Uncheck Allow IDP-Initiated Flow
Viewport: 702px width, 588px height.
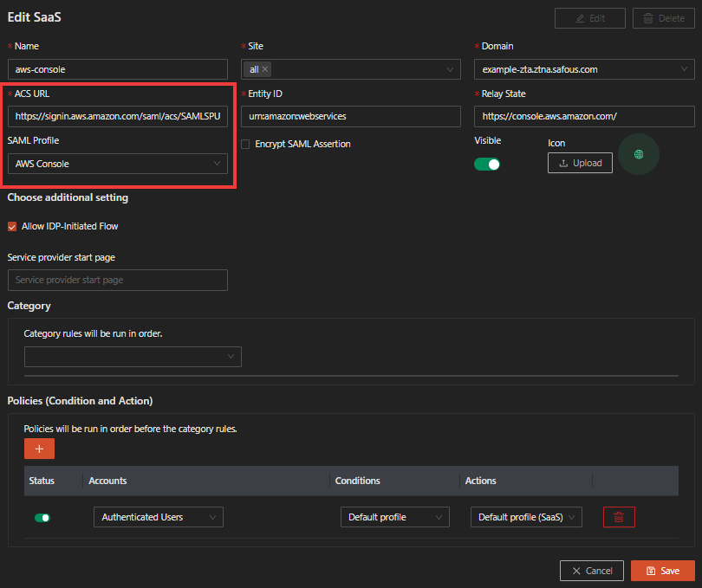tap(12, 226)
